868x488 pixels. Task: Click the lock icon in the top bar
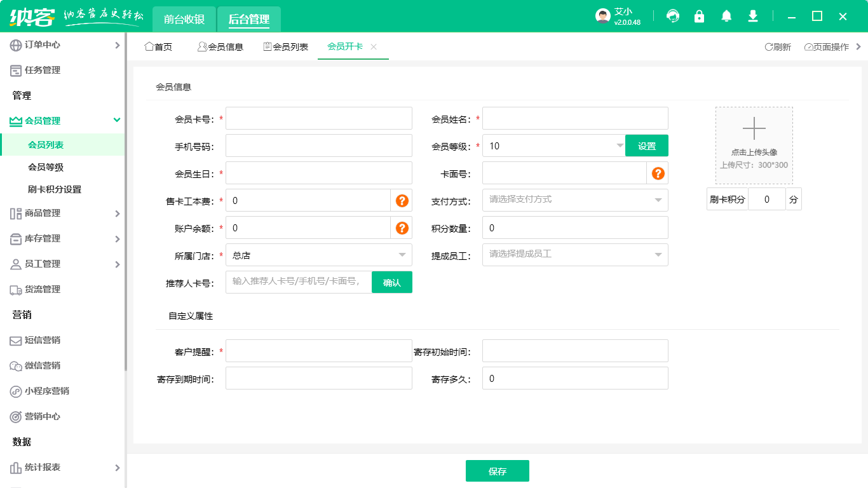pyautogui.click(x=699, y=16)
